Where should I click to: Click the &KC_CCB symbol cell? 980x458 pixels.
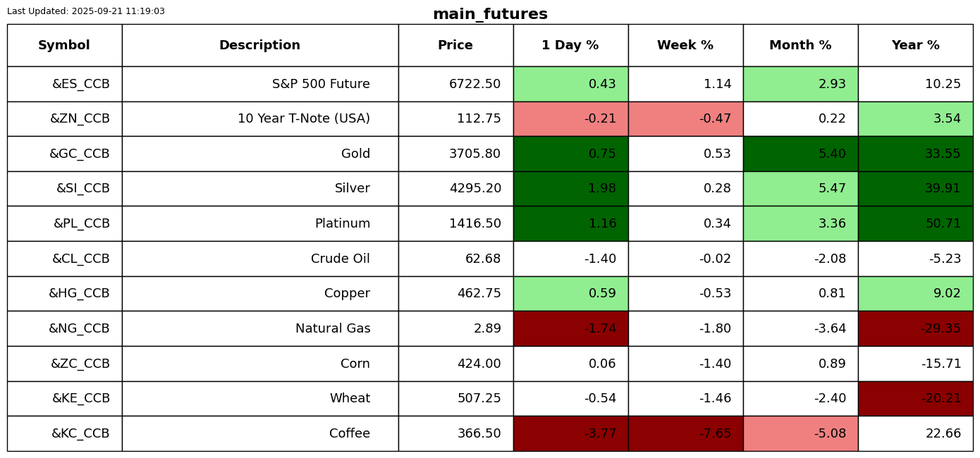(x=80, y=434)
